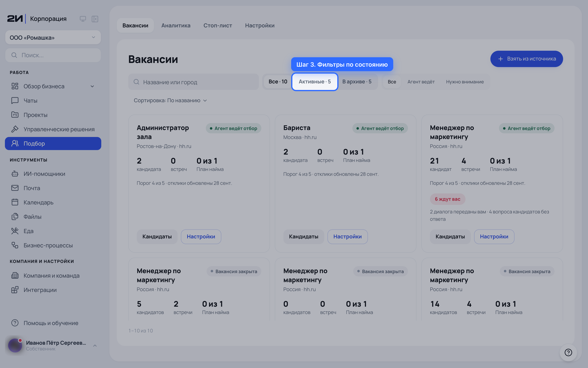Open Сортировка: По названию dropdown
This screenshot has width=588, height=368.
pyautogui.click(x=170, y=101)
